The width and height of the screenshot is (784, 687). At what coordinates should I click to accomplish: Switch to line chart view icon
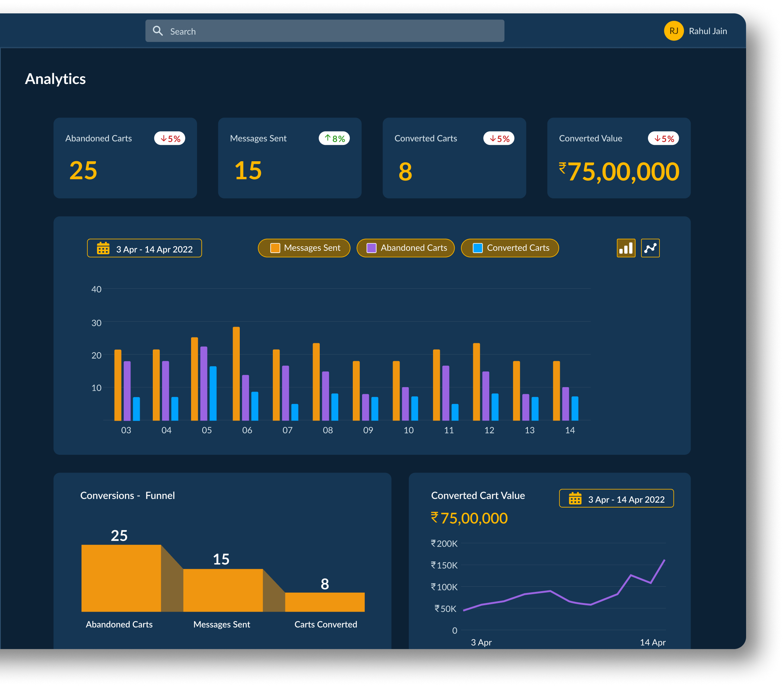(650, 248)
